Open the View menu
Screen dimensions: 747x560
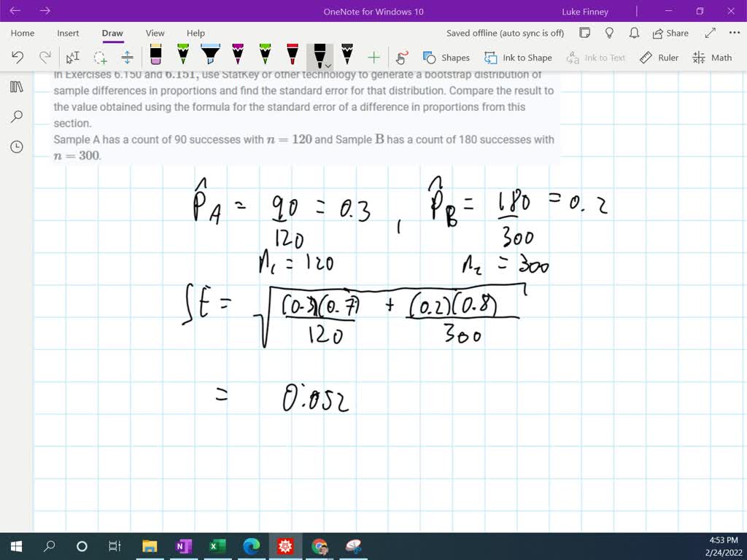tap(154, 33)
